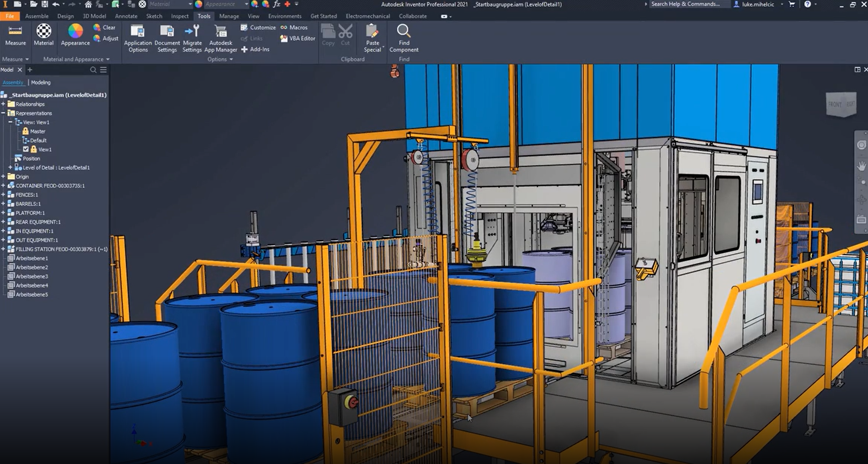Open Document Settings

tap(167, 31)
